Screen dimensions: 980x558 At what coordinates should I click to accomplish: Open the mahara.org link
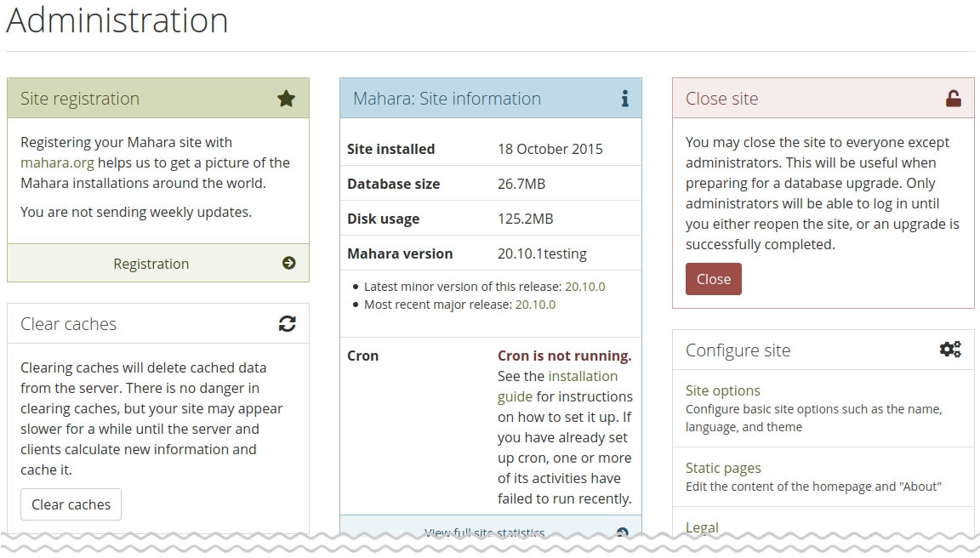[x=57, y=162]
